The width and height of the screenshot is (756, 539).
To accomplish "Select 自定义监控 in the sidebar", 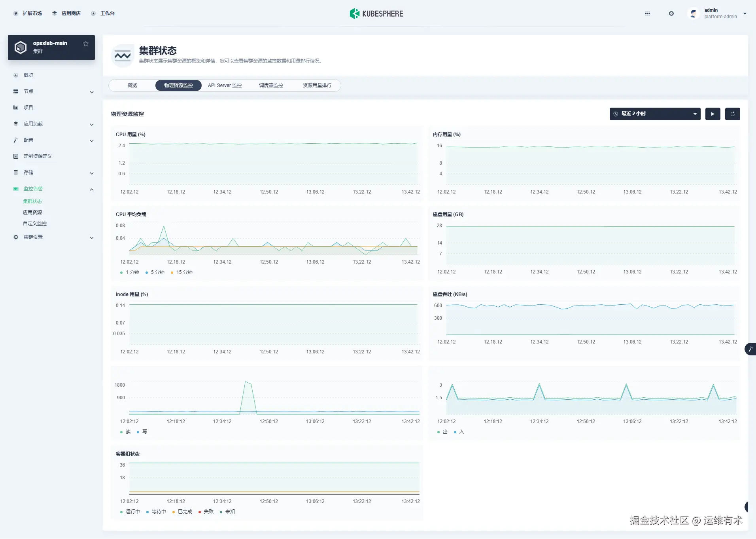I will [34, 223].
